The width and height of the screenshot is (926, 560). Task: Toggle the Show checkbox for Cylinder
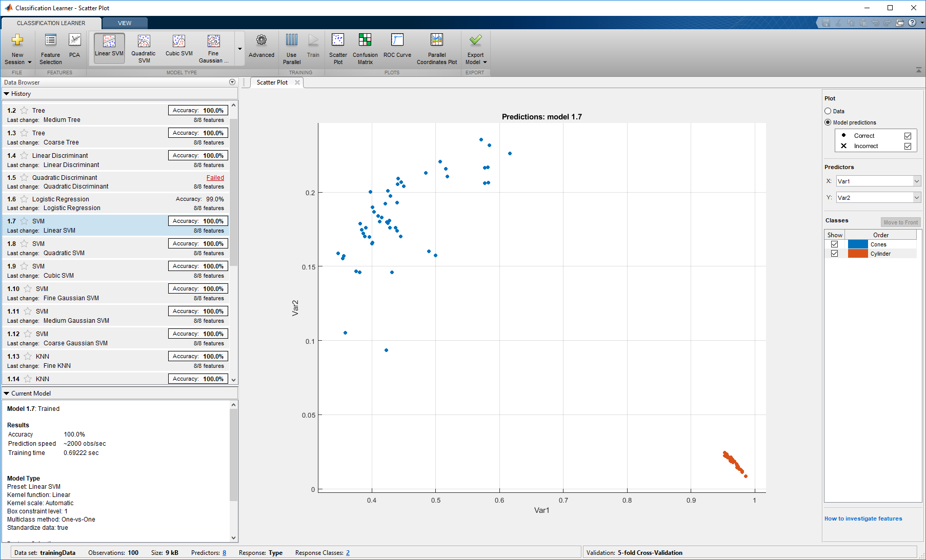coord(835,254)
